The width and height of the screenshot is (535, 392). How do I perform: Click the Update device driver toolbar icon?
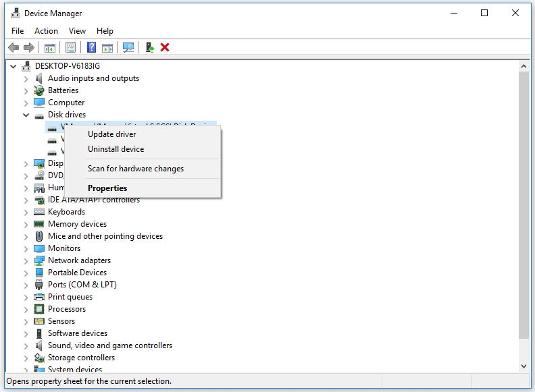[x=149, y=47]
